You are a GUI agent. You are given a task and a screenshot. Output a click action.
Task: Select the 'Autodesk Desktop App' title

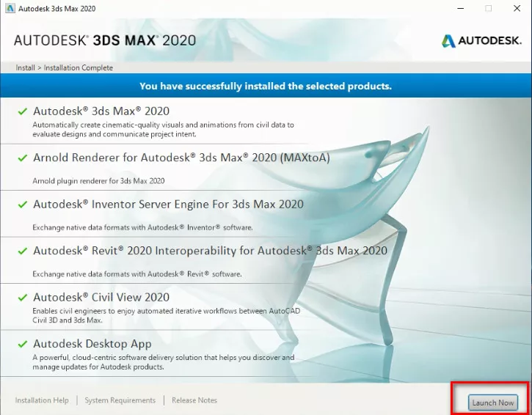tap(92, 344)
